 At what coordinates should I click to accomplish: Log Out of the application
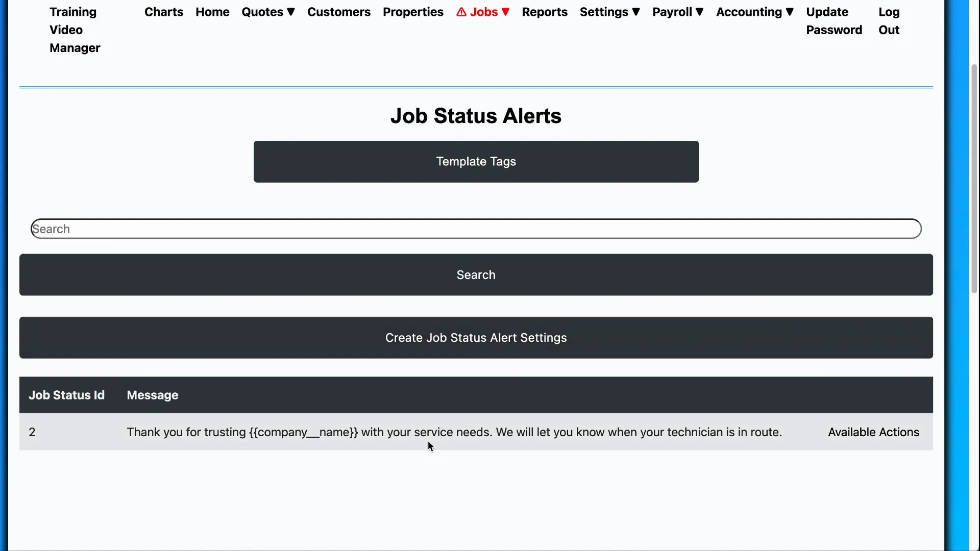pyautogui.click(x=889, y=20)
